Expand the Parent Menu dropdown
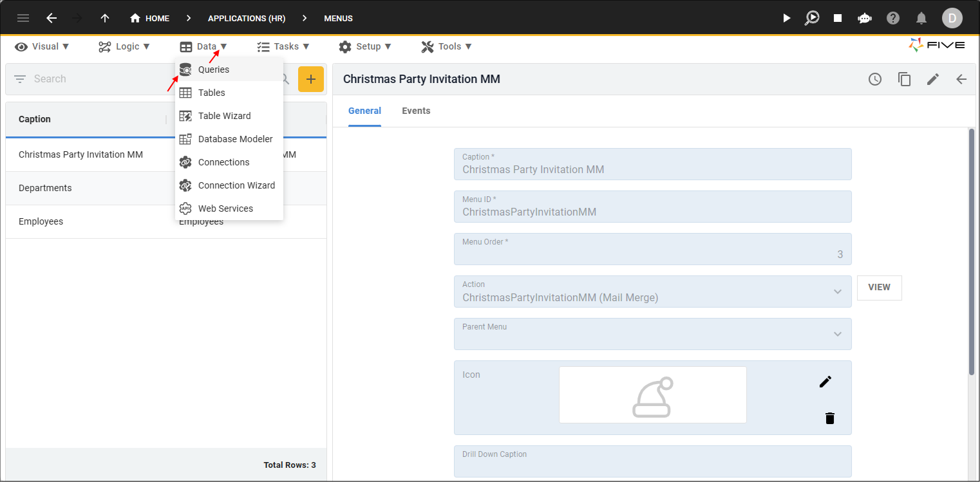The width and height of the screenshot is (980, 482). 653,334
